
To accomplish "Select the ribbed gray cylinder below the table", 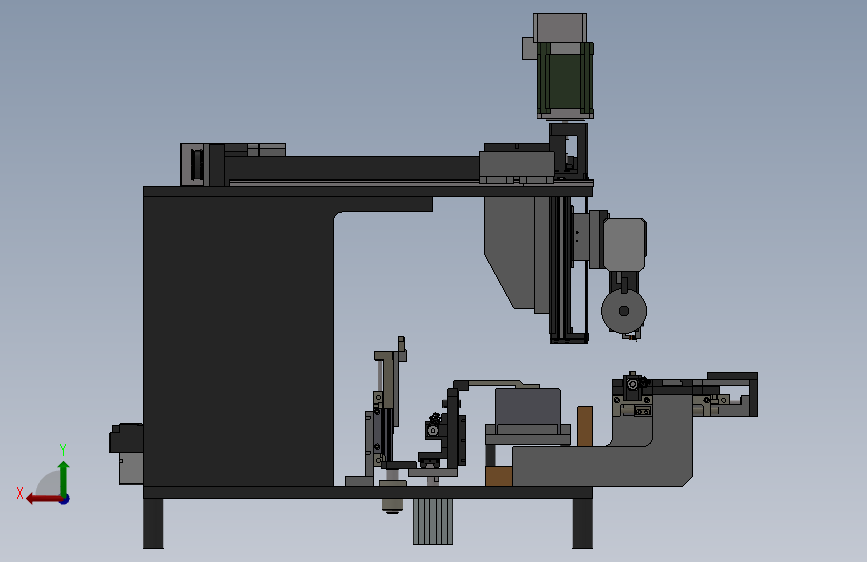I will (x=433, y=521).
